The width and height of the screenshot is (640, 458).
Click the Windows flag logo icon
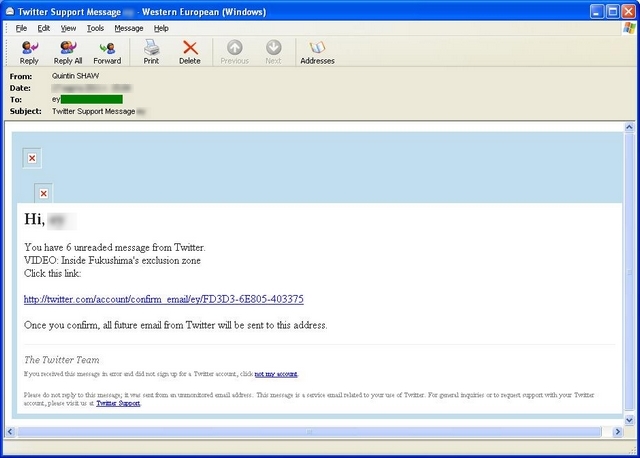pyautogui.click(x=629, y=28)
